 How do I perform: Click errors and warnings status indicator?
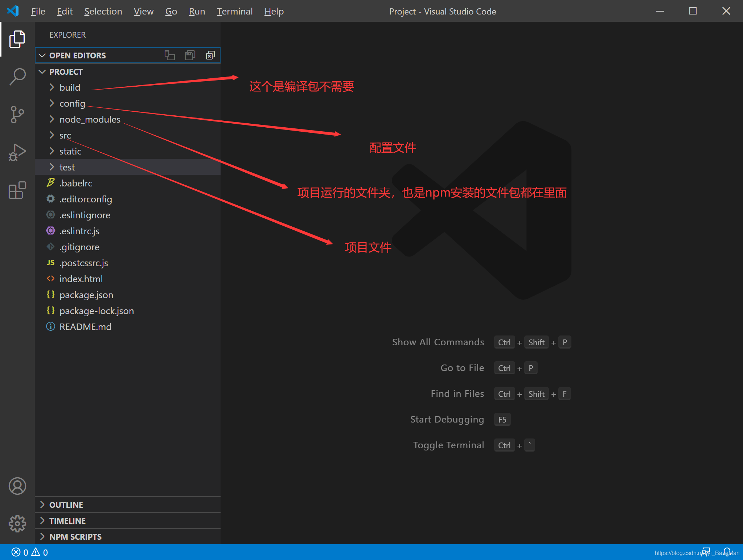pos(30,552)
